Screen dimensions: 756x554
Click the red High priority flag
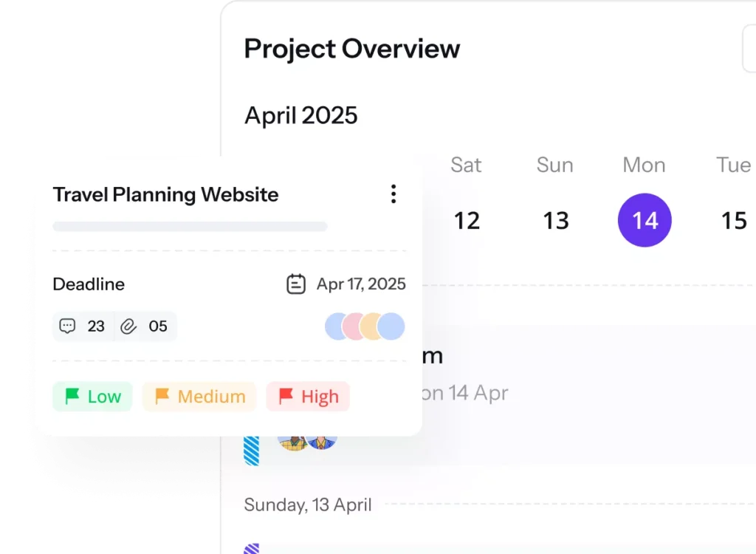point(286,396)
